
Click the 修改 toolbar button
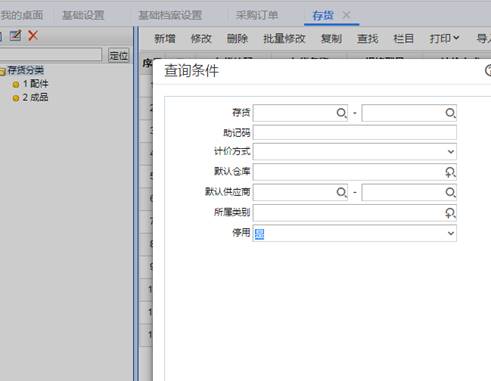coord(201,39)
